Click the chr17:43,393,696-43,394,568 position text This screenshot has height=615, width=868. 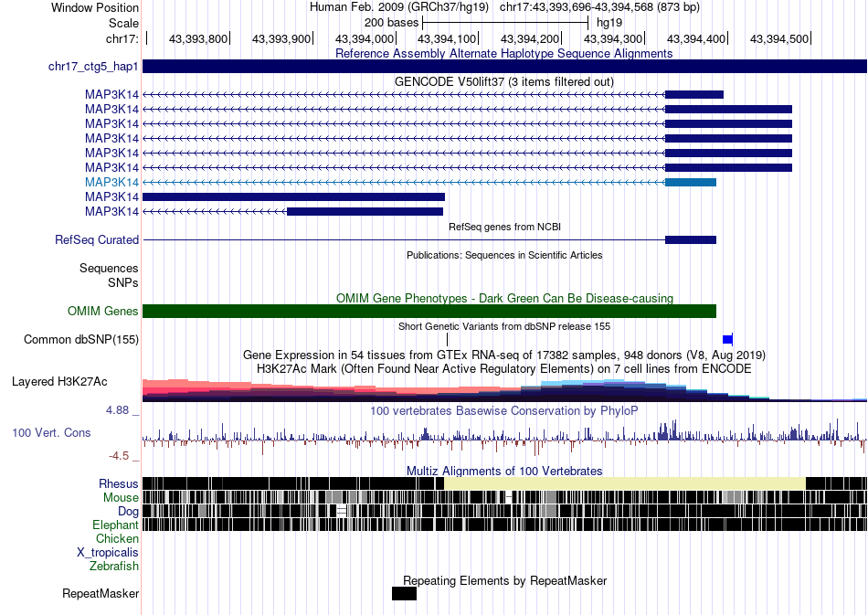pos(599,7)
